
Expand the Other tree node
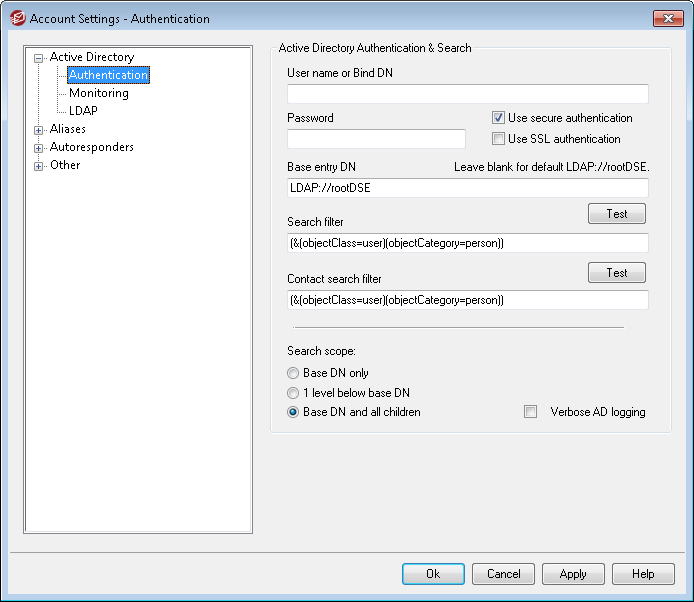[x=39, y=166]
